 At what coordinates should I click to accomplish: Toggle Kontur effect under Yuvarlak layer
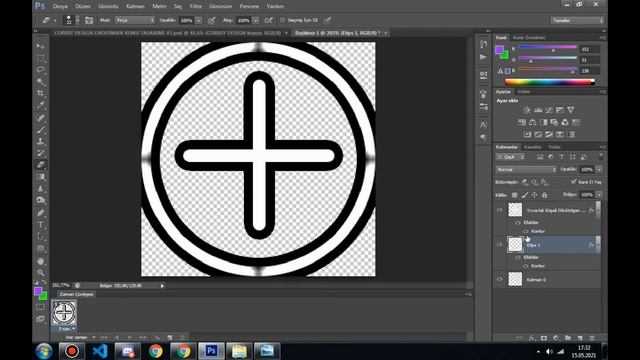click(x=526, y=231)
